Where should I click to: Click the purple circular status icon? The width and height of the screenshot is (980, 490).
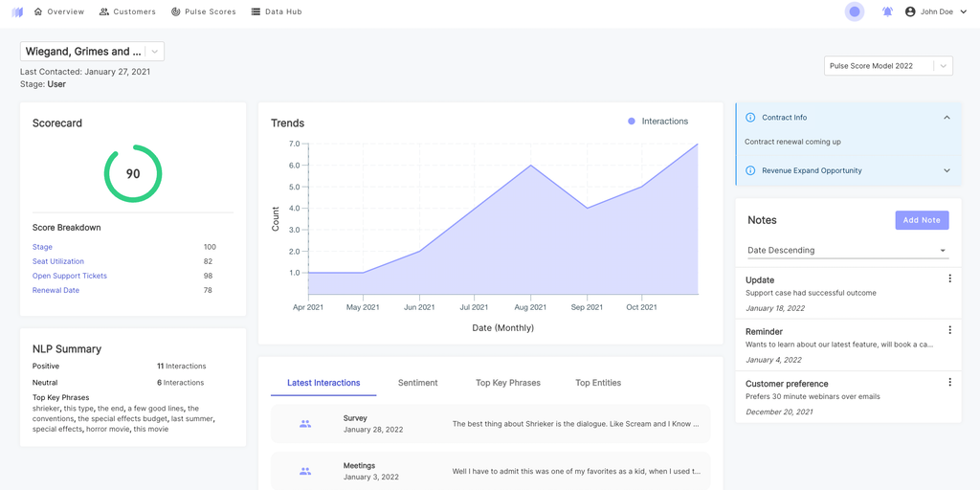(855, 11)
